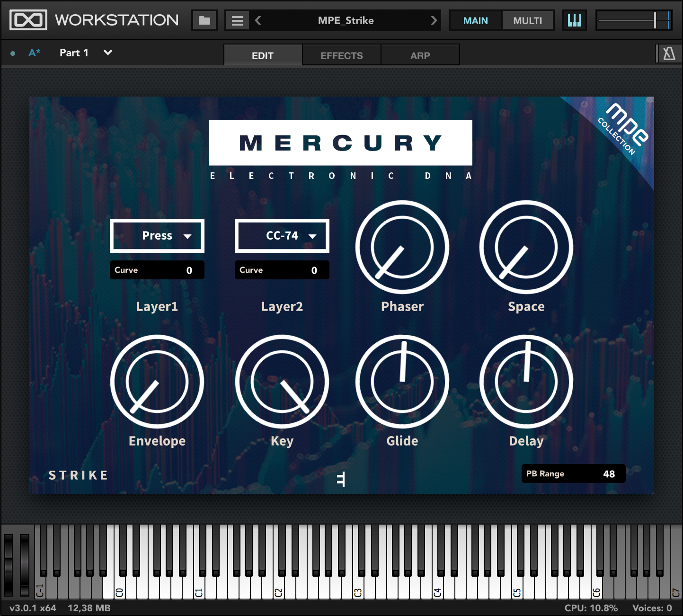
Task: Toggle the keyboard display icon
Action: tap(574, 20)
